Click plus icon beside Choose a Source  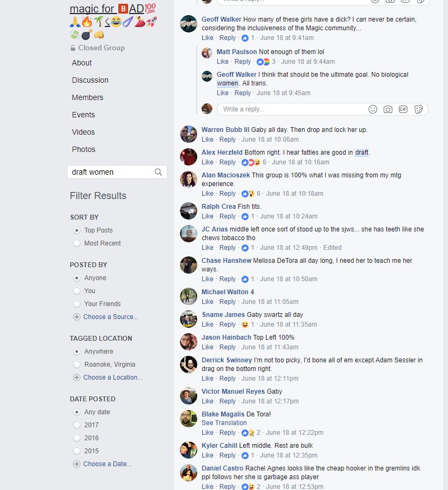click(77, 317)
